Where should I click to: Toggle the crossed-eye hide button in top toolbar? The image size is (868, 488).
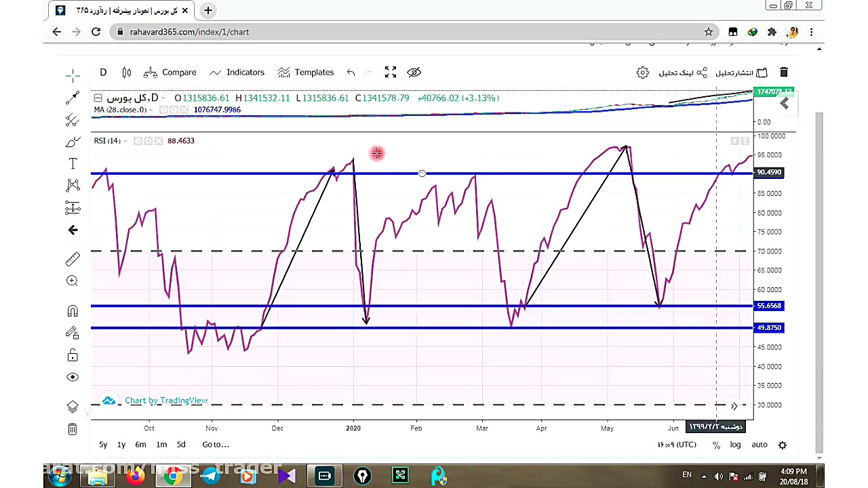click(414, 72)
